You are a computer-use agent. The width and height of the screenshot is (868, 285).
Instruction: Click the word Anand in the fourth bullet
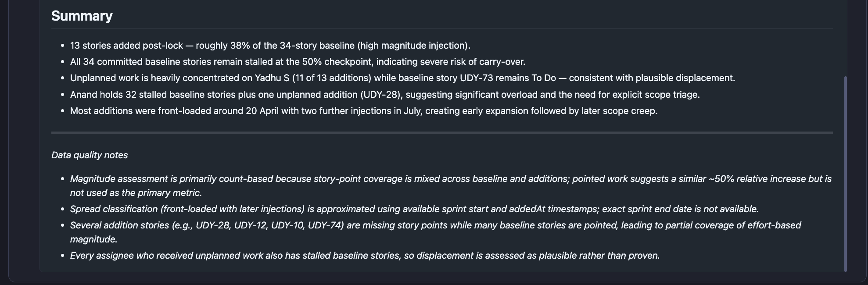pos(83,95)
